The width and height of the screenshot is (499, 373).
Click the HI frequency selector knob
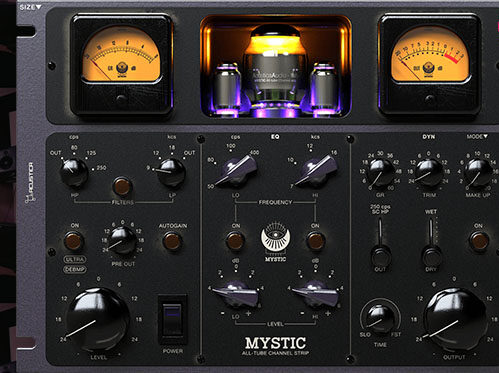click(316, 171)
